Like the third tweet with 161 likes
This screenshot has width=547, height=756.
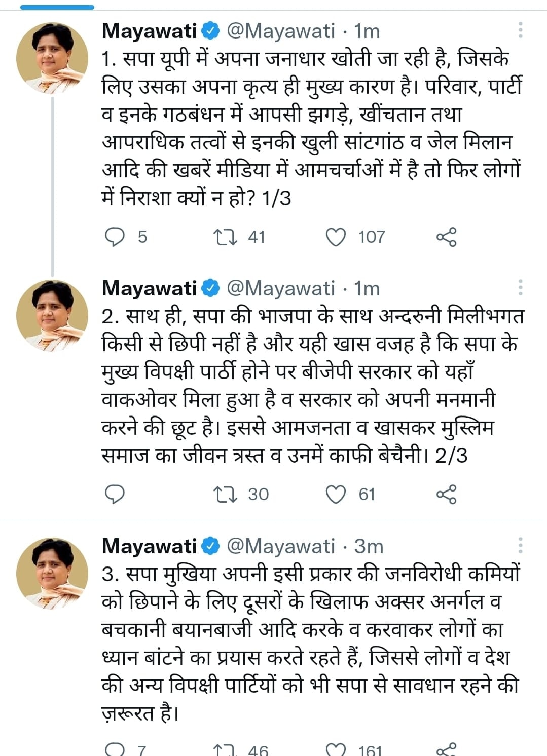click(x=336, y=750)
